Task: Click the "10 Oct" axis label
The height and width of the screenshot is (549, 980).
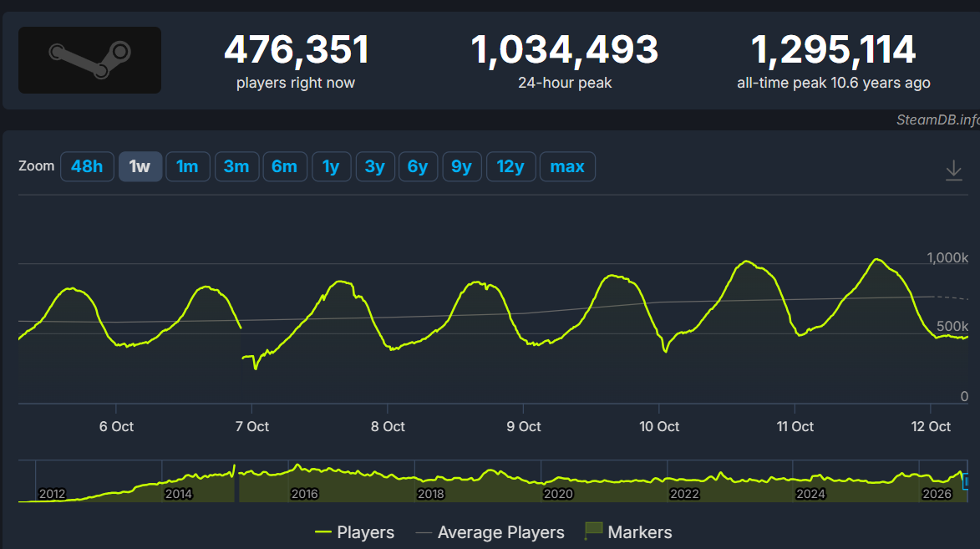Action: [x=659, y=426]
